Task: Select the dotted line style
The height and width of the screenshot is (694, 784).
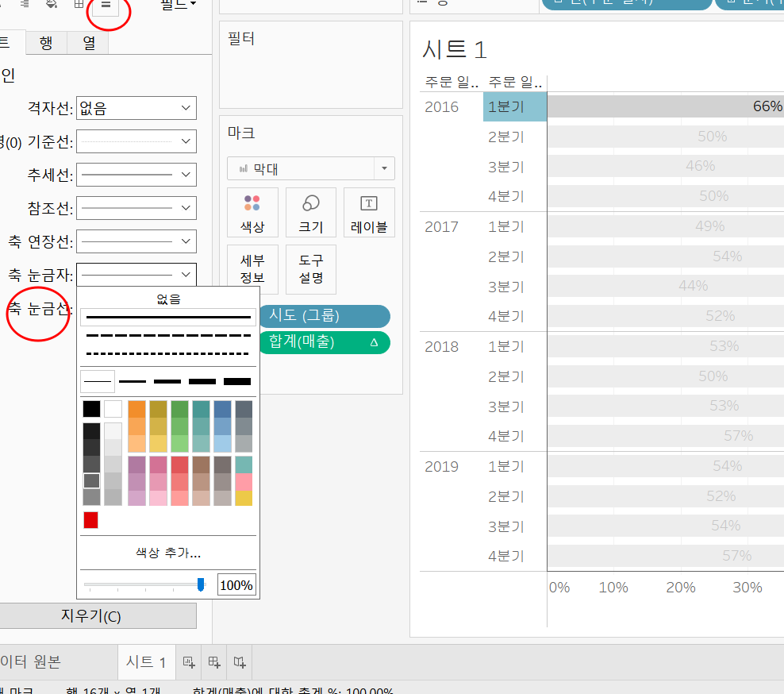Action: click(x=168, y=354)
